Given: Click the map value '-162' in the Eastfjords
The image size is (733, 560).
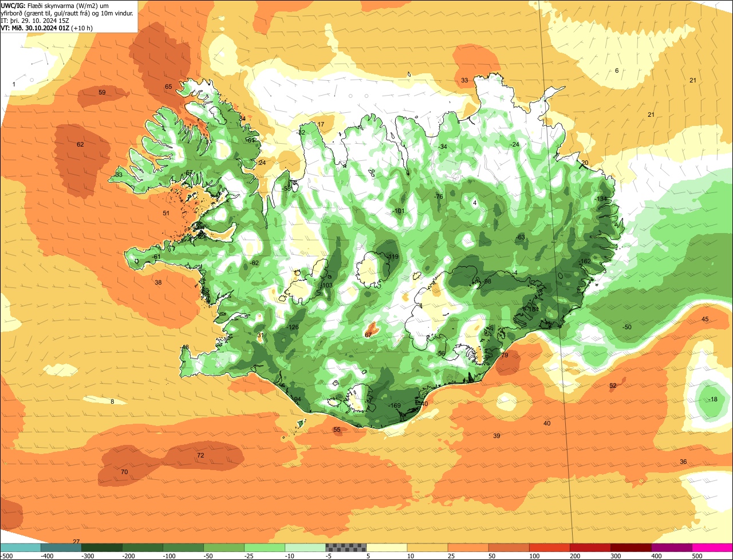Looking at the screenshot, I should (x=585, y=262).
